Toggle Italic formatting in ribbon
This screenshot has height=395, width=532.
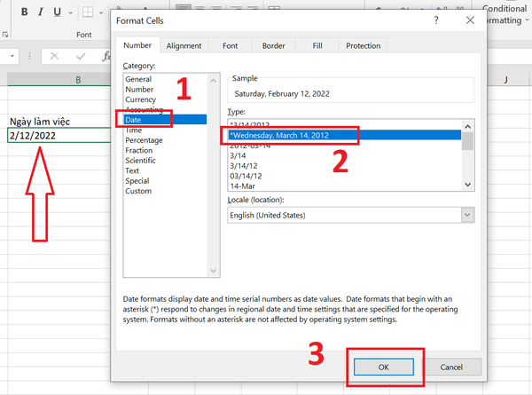[x=41, y=12]
